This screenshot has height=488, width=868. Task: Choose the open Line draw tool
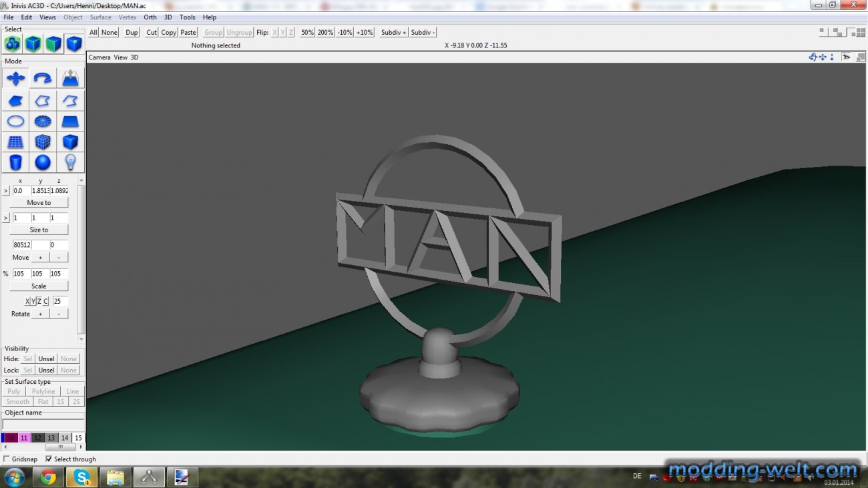[70, 101]
